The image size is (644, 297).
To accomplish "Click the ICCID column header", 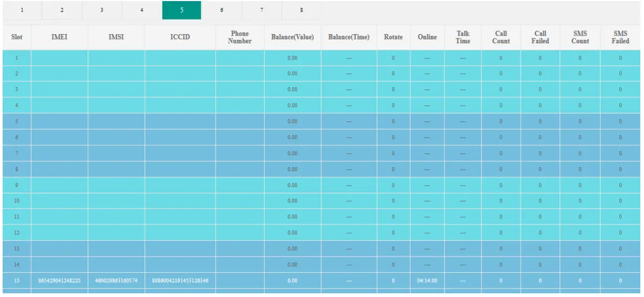I will [x=180, y=37].
